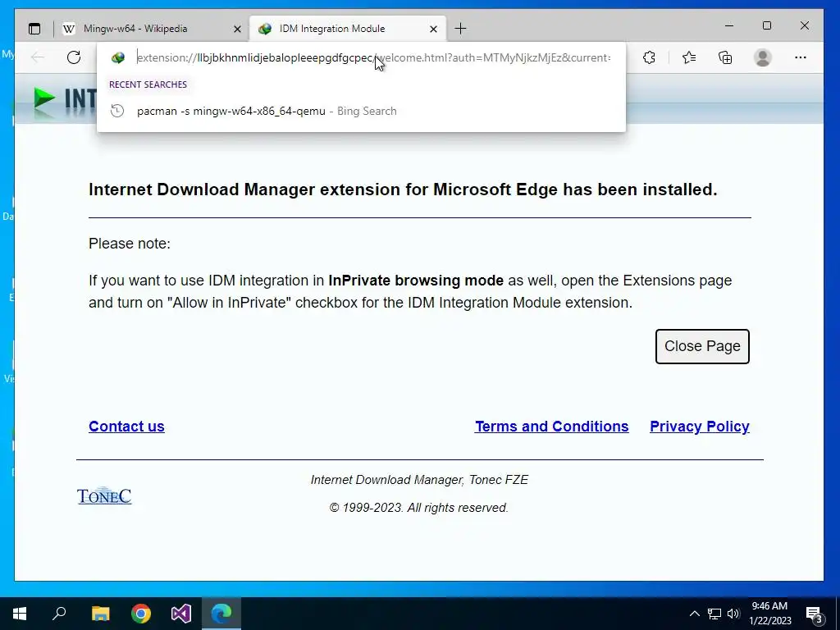Screen dimensions: 840x630
Task: Launch Google Chrome from the taskbar
Action: click(x=141, y=614)
